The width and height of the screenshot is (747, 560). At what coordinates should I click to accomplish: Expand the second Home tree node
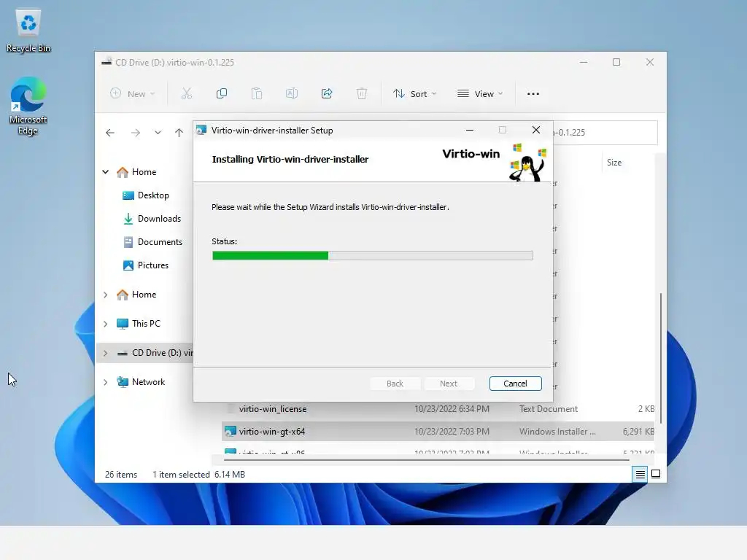point(106,295)
